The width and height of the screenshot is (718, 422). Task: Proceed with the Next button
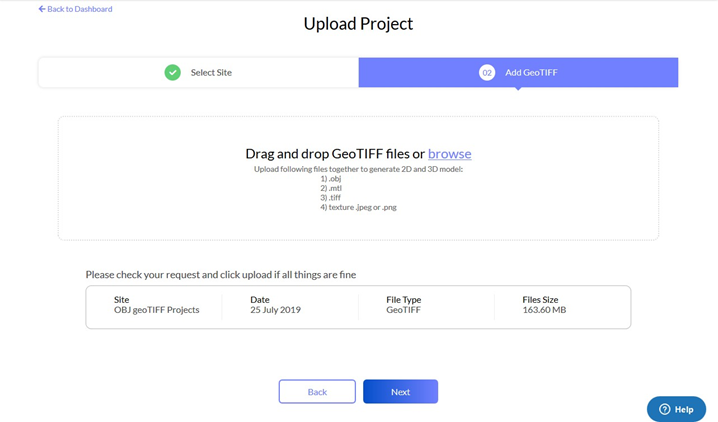click(400, 391)
